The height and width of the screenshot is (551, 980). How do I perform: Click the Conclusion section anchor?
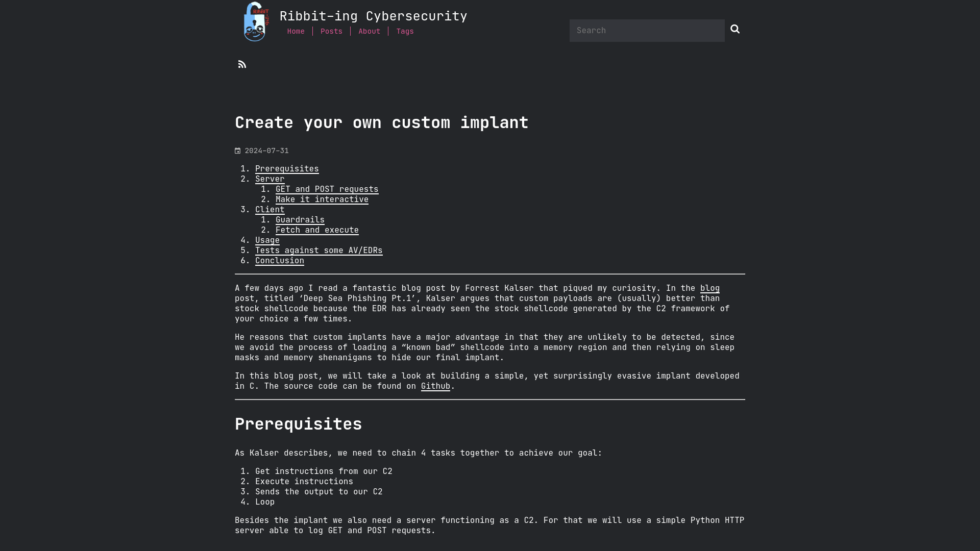coord(279,260)
